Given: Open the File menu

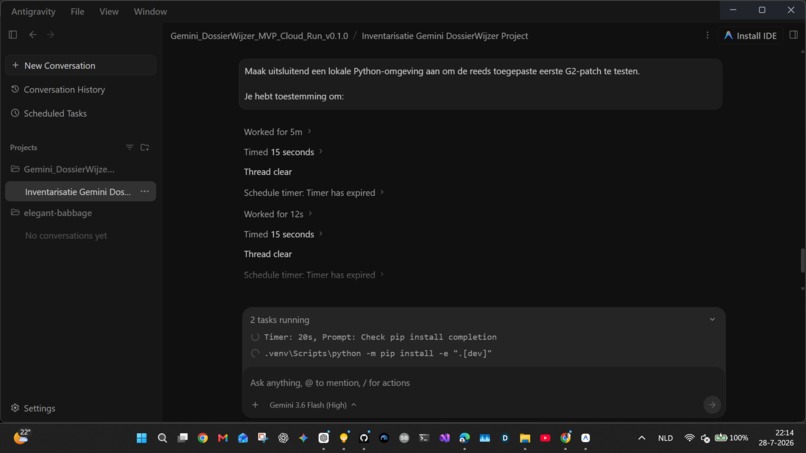Looking at the screenshot, I should [x=77, y=11].
